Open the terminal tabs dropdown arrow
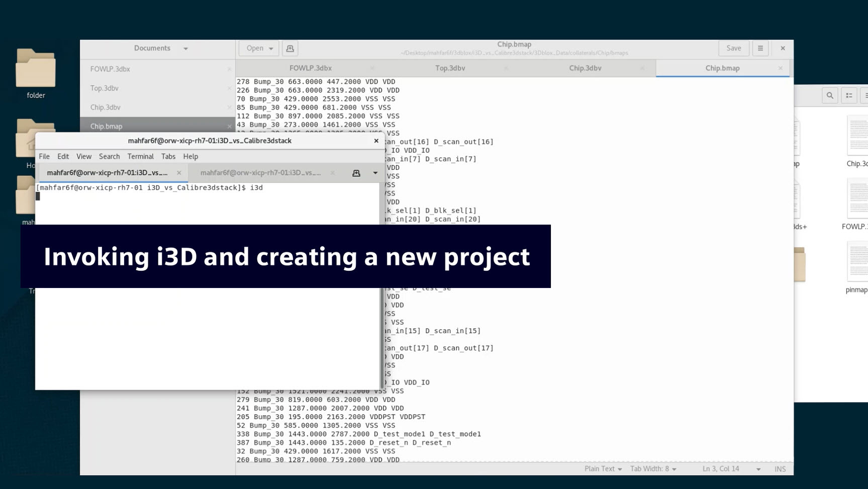 pyautogui.click(x=375, y=173)
